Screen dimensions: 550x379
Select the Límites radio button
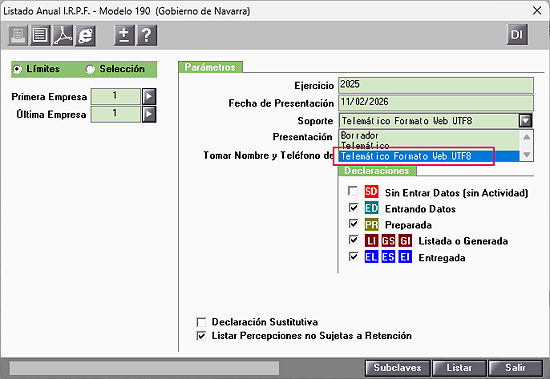(17, 69)
